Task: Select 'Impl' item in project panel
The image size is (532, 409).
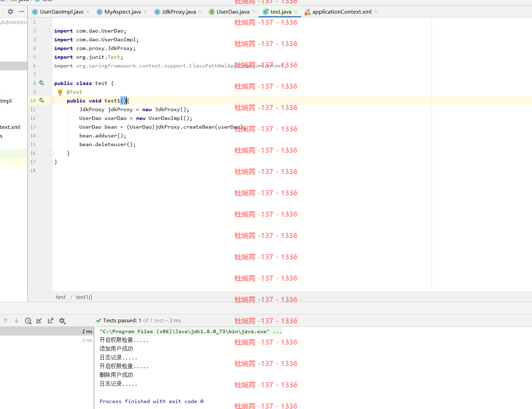Action: click(x=6, y=101)
